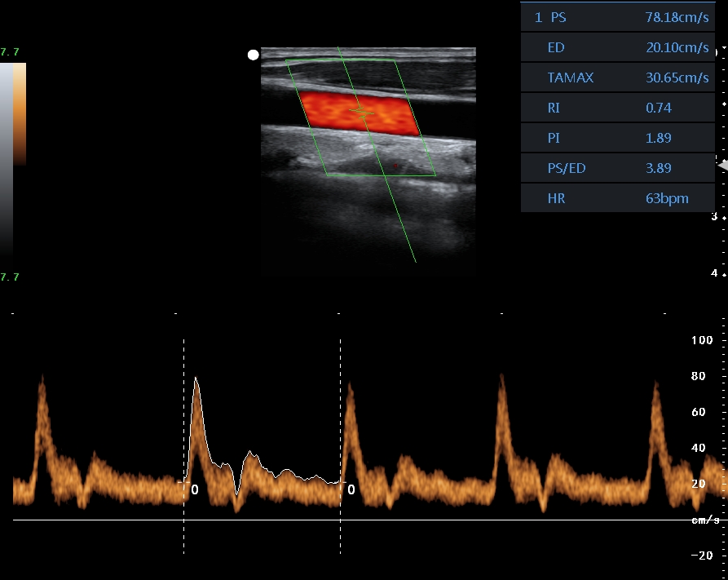
Task: Click the depth marker labeled 4
Action: pos(714,272)
